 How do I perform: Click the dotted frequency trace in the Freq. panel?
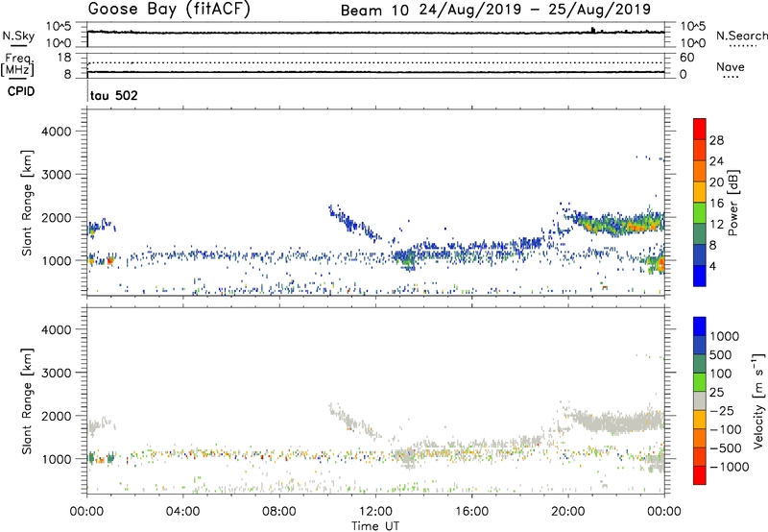[x=375, y=62]
